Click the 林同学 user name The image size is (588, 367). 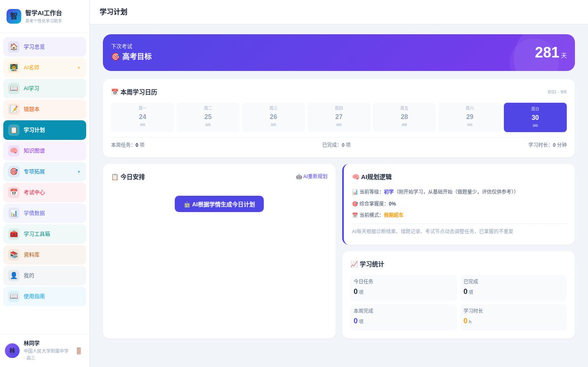click(x=31, y=344)
